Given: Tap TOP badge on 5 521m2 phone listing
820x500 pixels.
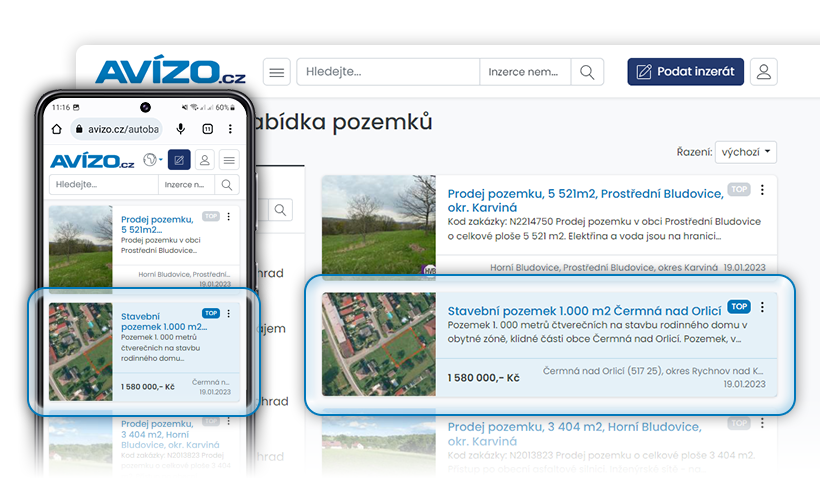Looking at the screenshot, I should tap(211, 216).
